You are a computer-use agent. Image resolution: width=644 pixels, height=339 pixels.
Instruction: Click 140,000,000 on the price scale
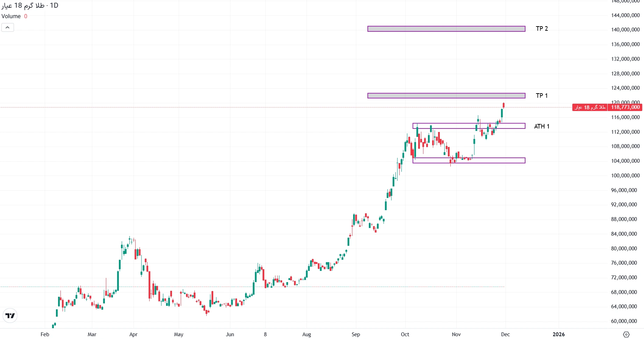click(625, 30)
